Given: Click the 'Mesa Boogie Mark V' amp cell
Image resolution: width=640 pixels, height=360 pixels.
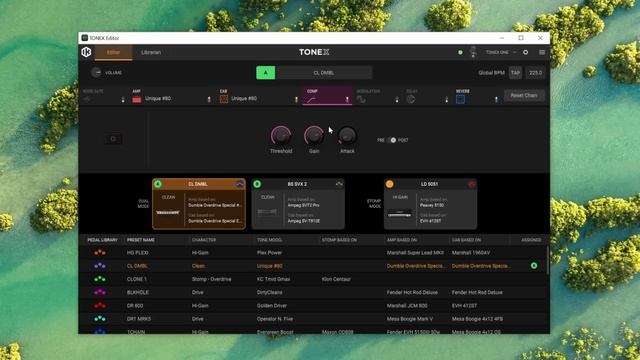Looking at the screenshot, I should [x=410, y=319].
